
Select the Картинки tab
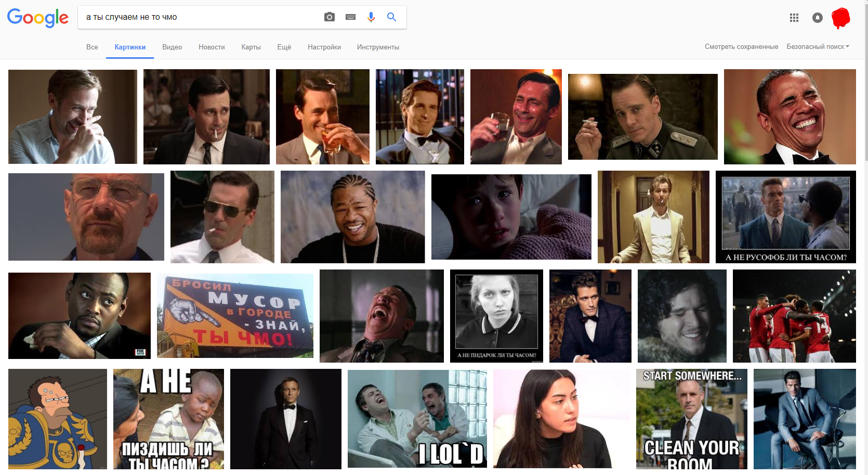tap(130, 47)
